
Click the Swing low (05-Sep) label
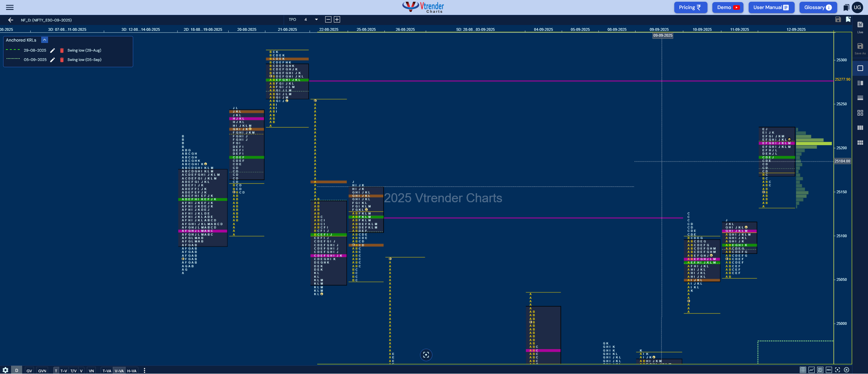click(84, 60)
